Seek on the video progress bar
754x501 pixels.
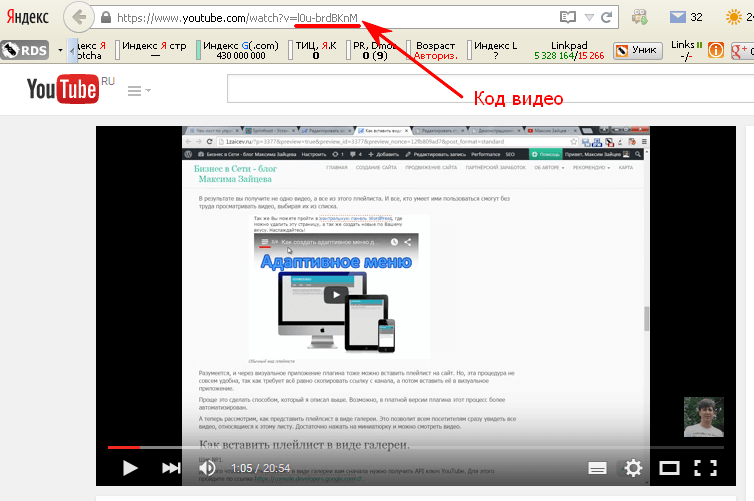415,447
